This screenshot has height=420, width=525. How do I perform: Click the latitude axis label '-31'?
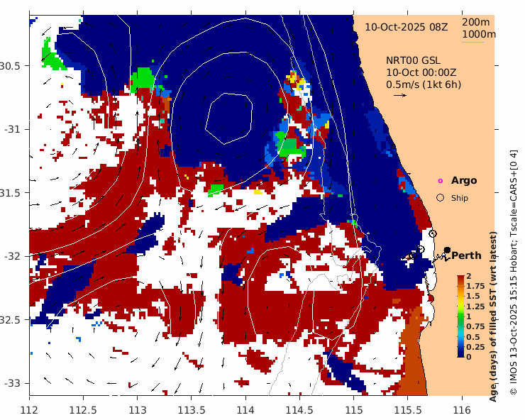(x=12, y=129)
